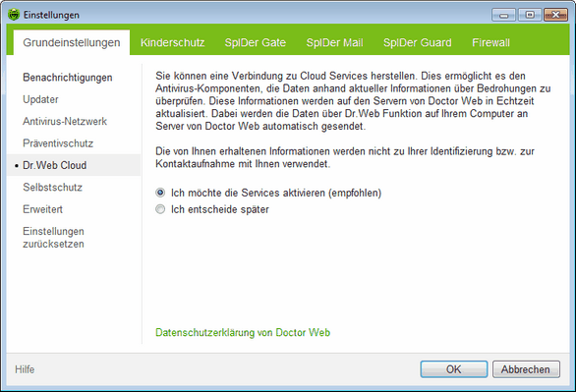
Task: Go to the Firewall tab
Action: [x=490, y=42]
